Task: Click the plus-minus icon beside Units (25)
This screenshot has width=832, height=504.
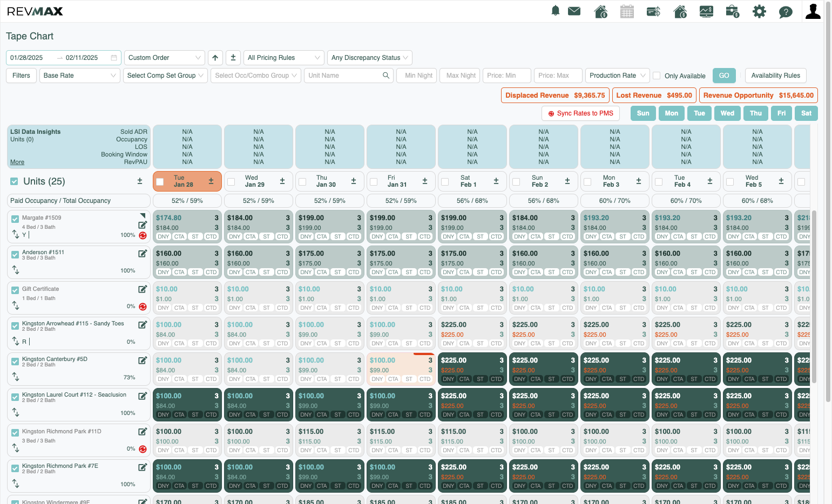Action: pos(140,181)
